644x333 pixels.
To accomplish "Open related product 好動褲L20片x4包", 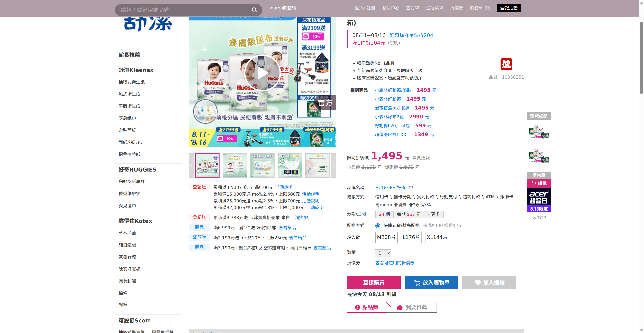I will click(392, 126).
